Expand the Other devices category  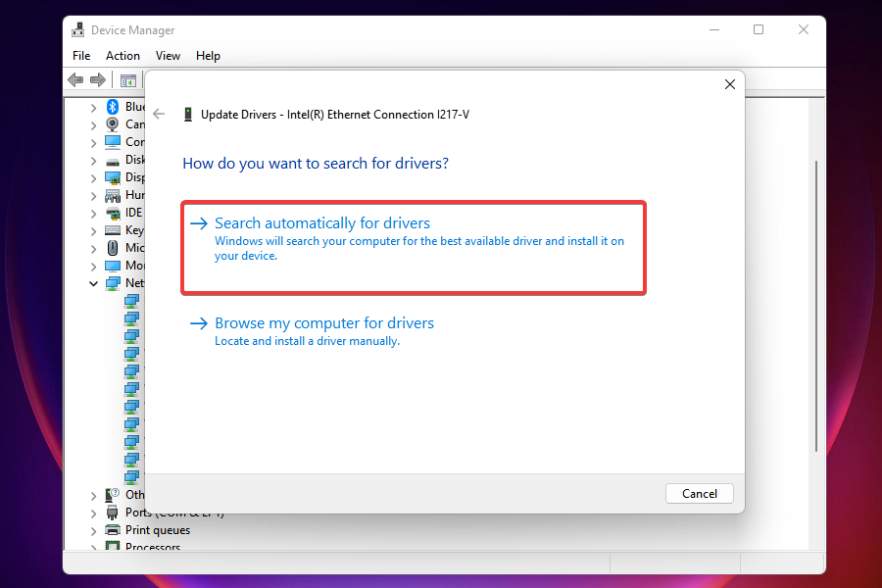click(x=93, y=496)
